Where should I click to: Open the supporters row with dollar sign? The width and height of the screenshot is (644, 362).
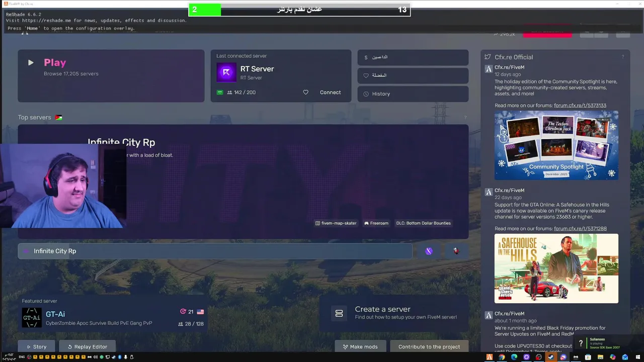[x=413, y=57]
